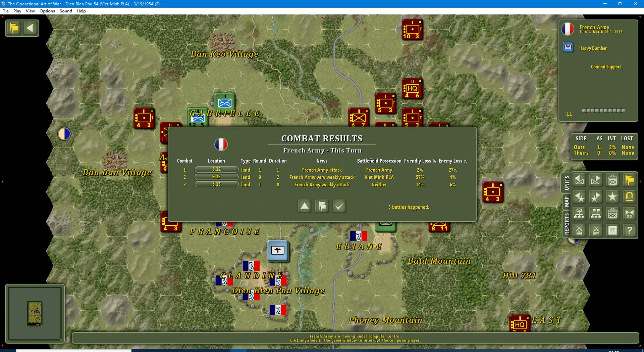Open the Sound menu
The width and height of the screenshot is (644, 352).
click(x=66, y=11)
